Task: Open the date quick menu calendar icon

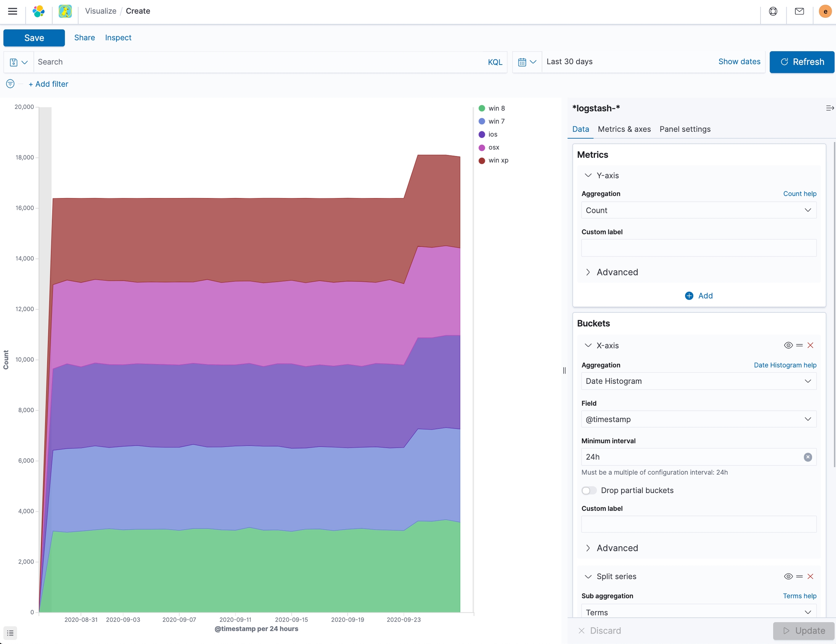Action: click(527, 62)
